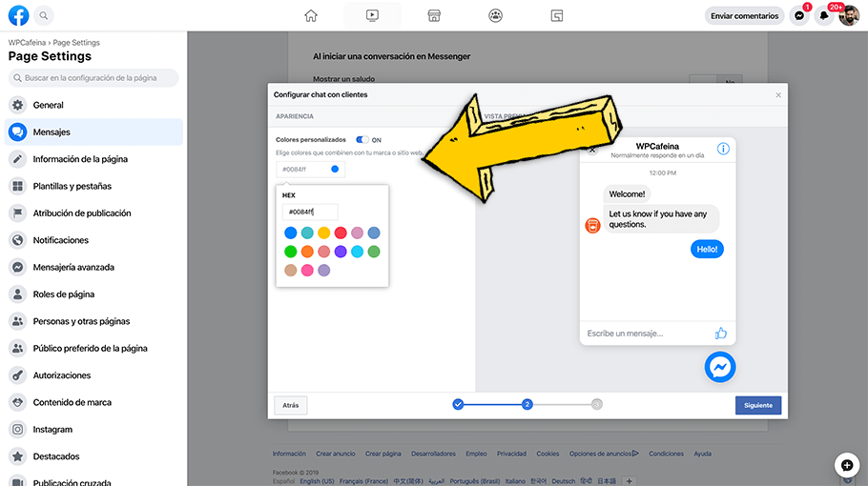Close the Configurar chat con clientes dialog
Image resolution: width=868 pixels, height=486 pixels.
[778, 95]
